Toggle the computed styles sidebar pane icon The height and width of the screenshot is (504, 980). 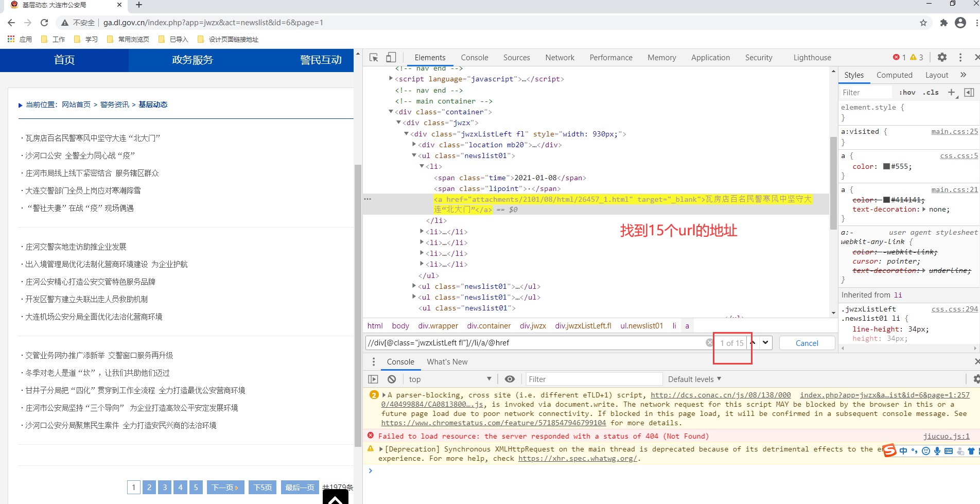(x=969, y=93)
